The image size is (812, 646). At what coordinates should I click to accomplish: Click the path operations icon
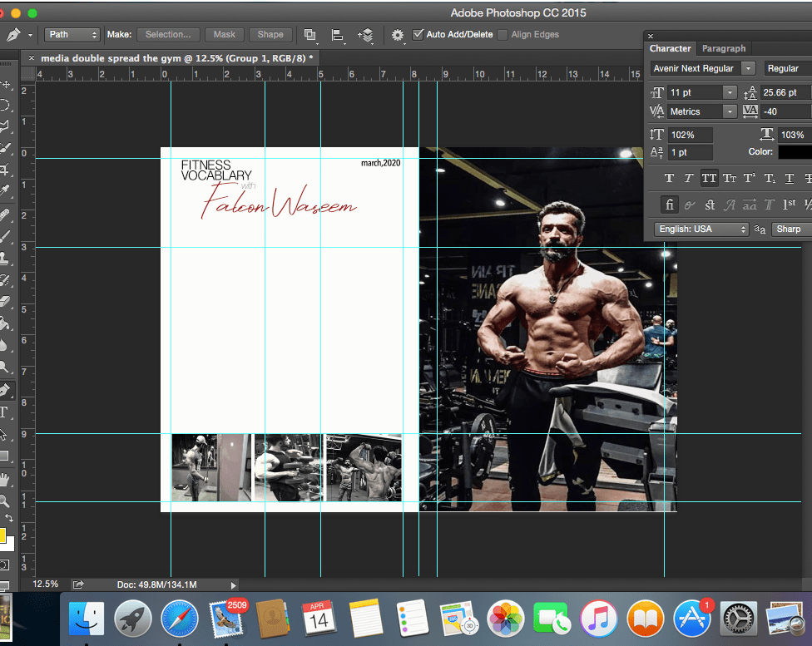[x=310, y=35]
